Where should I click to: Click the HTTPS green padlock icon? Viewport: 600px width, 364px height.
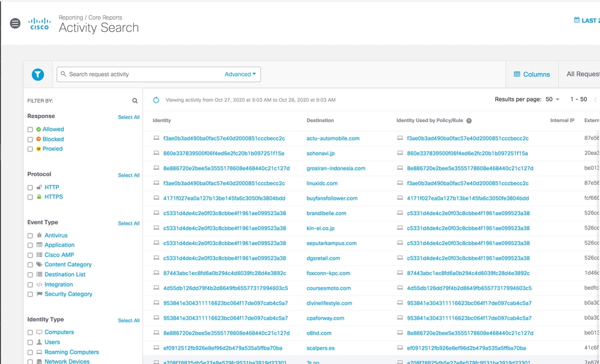[39, 197]
